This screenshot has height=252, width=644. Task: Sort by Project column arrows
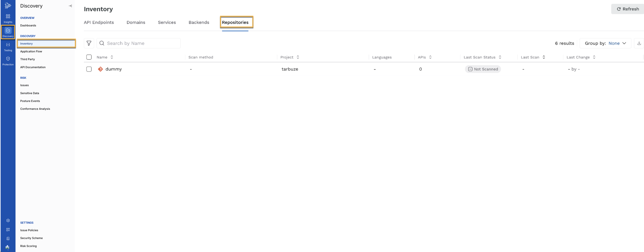coord(298,57)
